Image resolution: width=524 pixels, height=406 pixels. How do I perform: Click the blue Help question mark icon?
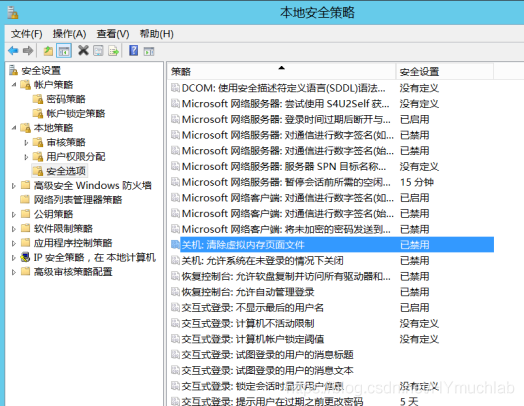[134, 50]
